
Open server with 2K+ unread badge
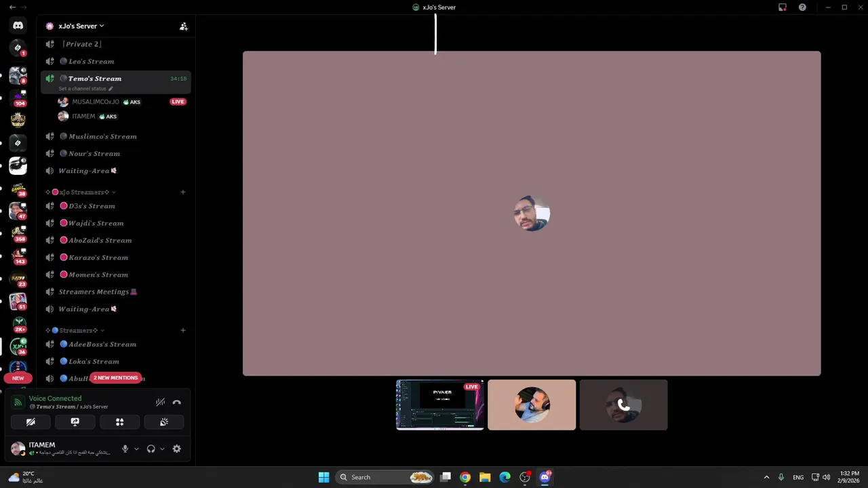[18, 323]
